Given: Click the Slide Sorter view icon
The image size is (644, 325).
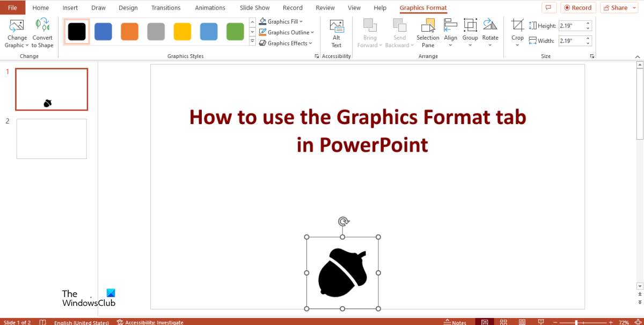Looking at the screenshot, I should pyautogui.click(x=503, y=321).
